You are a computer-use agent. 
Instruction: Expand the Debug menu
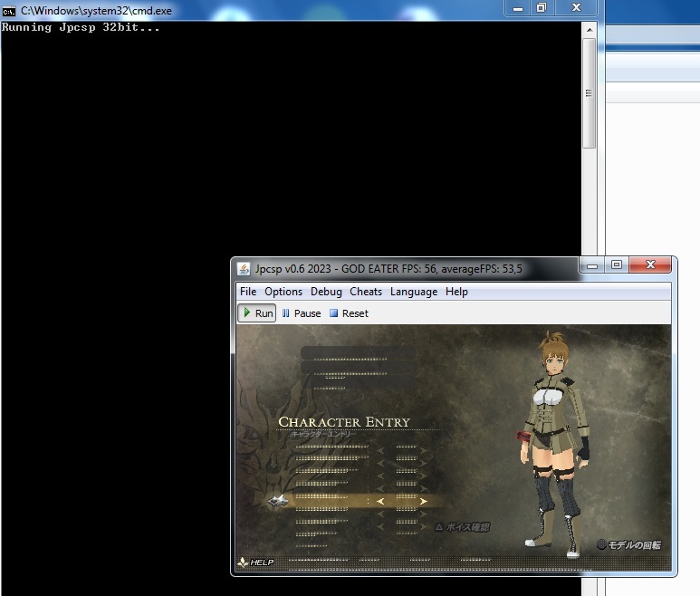click(x=326, y=292)
